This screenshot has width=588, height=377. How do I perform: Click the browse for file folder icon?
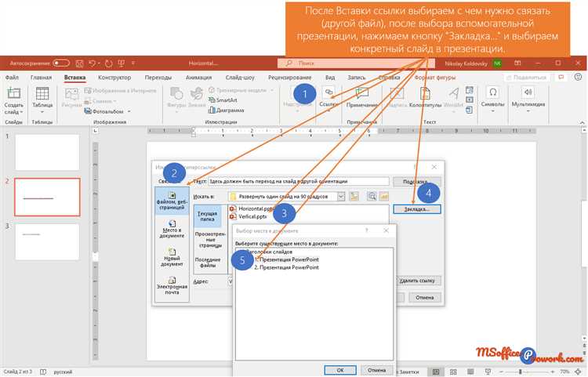click(x=383, y=197)
